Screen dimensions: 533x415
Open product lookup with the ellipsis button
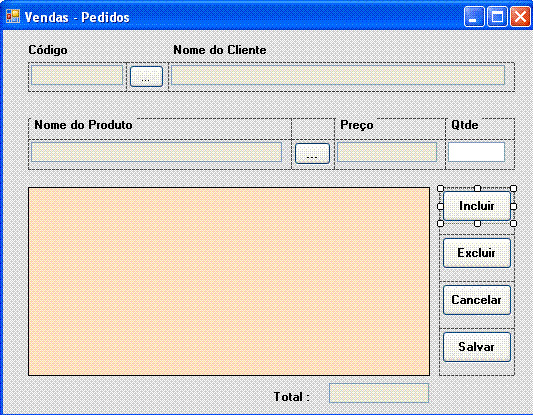(x=312, y=154)
